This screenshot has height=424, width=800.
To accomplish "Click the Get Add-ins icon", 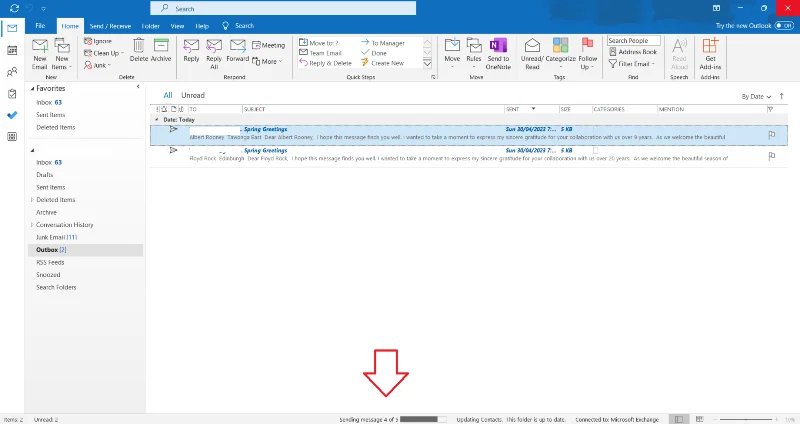I will point(710,46).
